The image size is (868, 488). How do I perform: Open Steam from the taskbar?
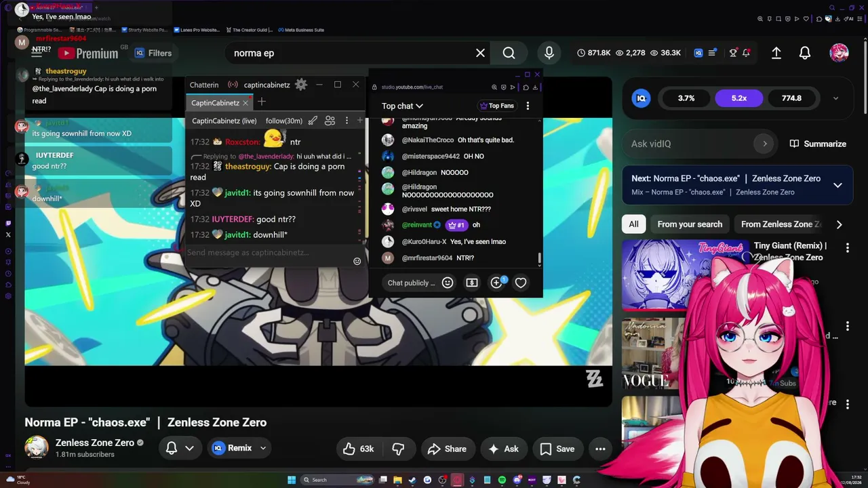tap(412, 480)
